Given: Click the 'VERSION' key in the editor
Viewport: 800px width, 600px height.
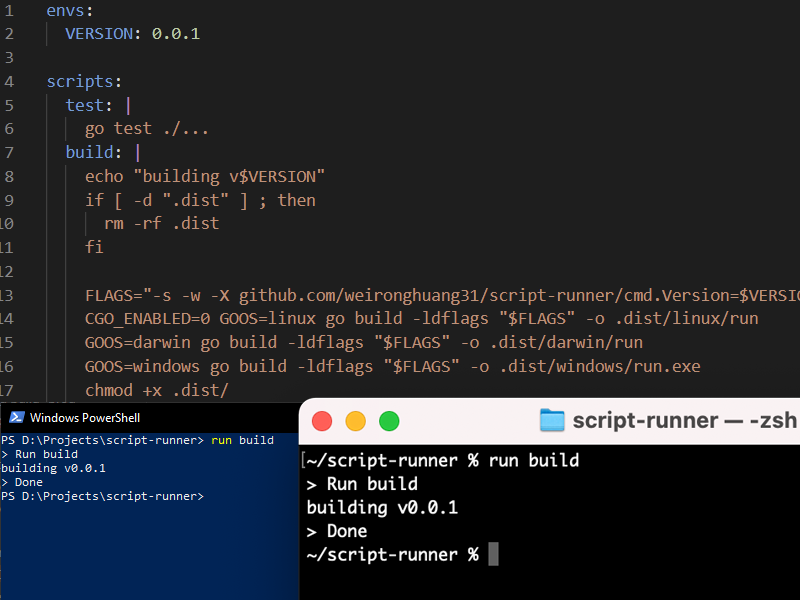Looking at the screenshot, I should point(99,34).
